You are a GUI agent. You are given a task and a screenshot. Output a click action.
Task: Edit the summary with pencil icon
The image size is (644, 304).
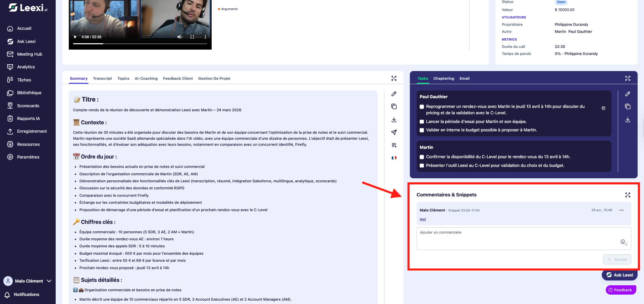(394, 94)
